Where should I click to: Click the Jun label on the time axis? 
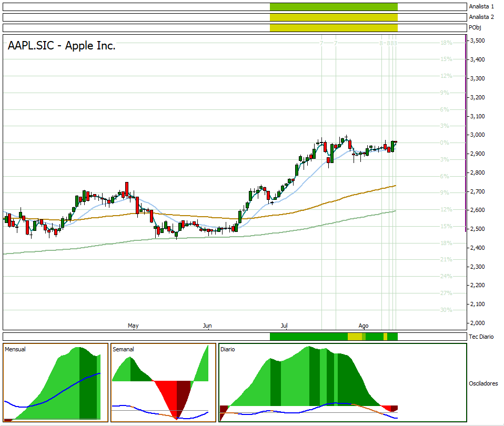pyautogui.click(x=207, y=326)
